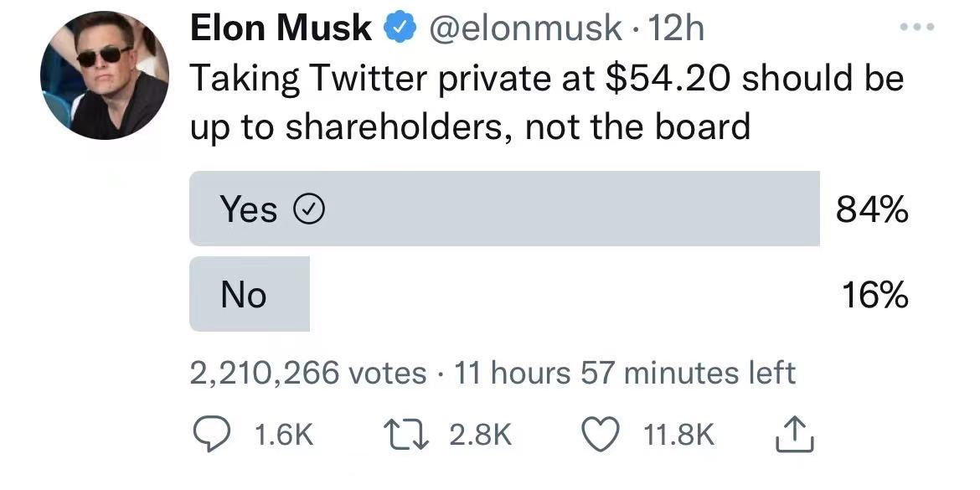
Task: Click the reply speech bubble icon
Action: coord(208,433)
